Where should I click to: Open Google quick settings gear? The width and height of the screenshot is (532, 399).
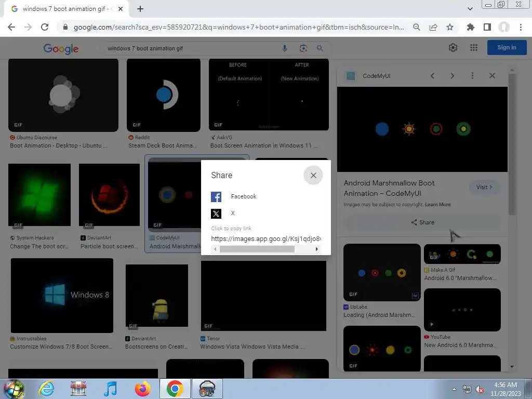(x=453, y=48)
